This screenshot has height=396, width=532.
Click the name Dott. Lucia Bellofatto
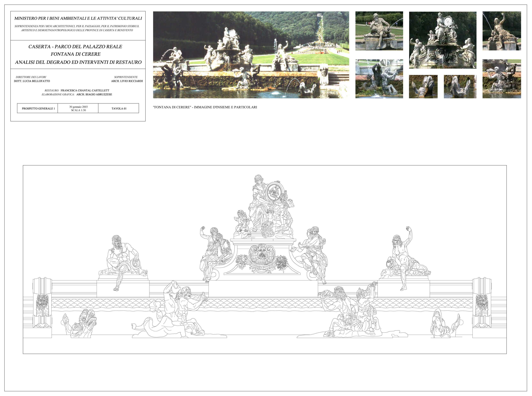pos(32,81)
